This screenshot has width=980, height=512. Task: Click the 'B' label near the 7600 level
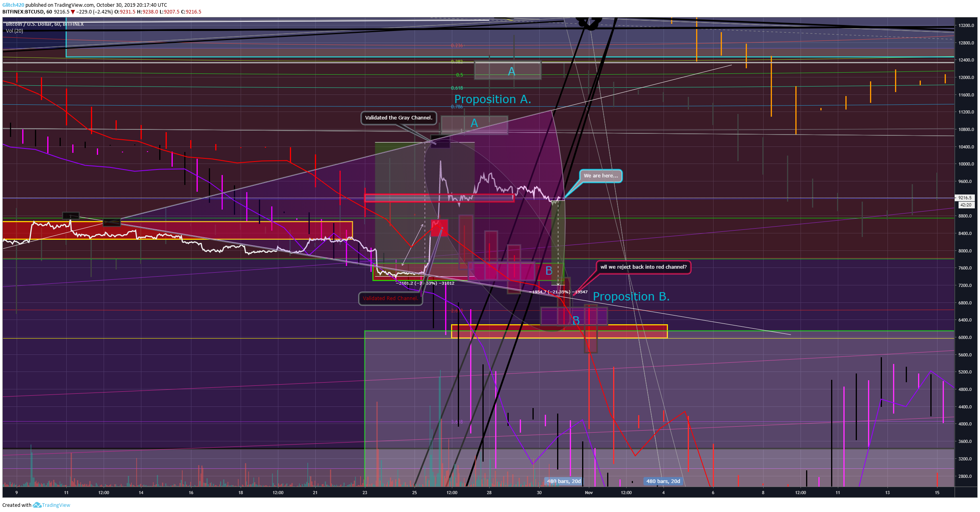[549, 271]
